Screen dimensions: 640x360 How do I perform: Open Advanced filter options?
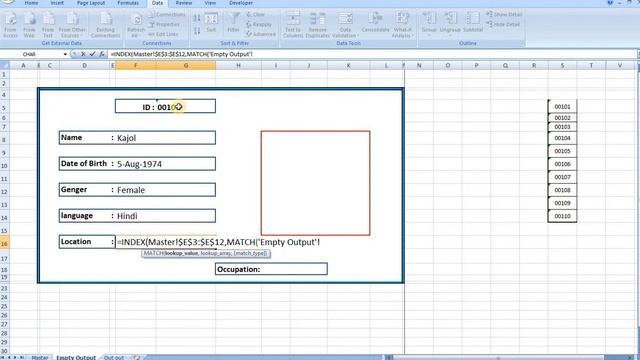coord(261,34)
